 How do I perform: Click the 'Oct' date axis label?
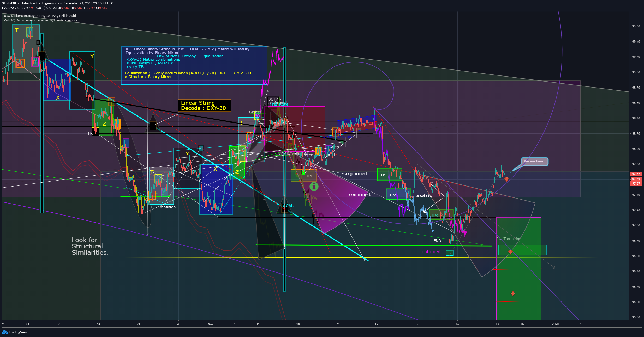27,324
